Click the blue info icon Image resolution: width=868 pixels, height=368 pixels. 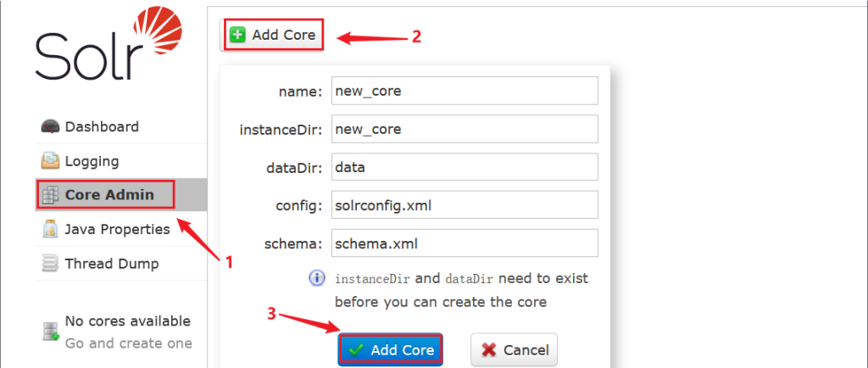click(x=317, y=278)
